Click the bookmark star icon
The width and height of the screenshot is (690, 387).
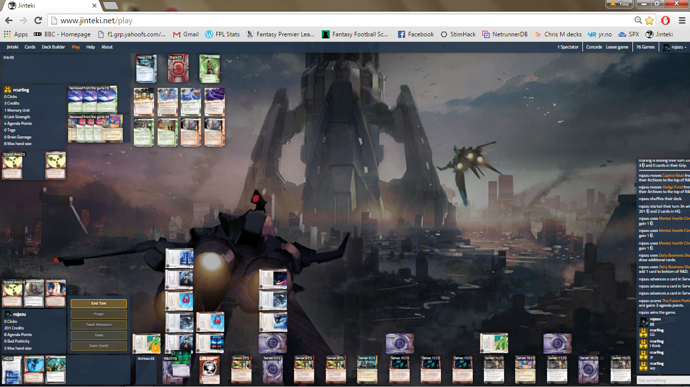click(x=649, y=20)
